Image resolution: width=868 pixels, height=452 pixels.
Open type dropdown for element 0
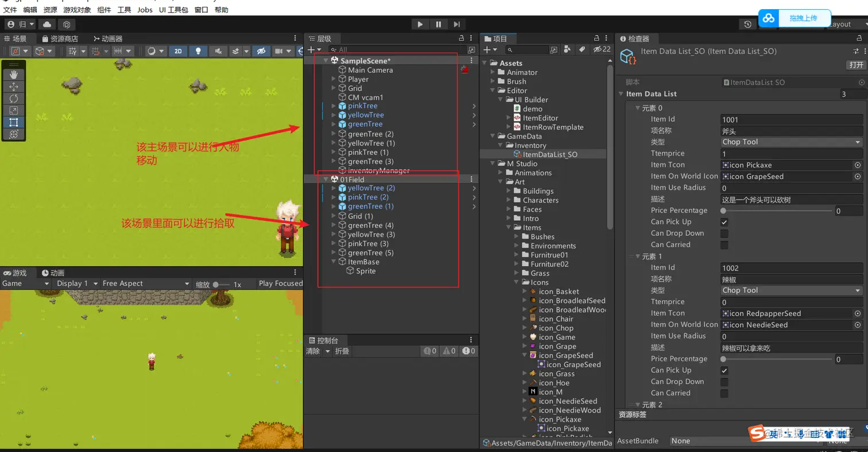792,142
